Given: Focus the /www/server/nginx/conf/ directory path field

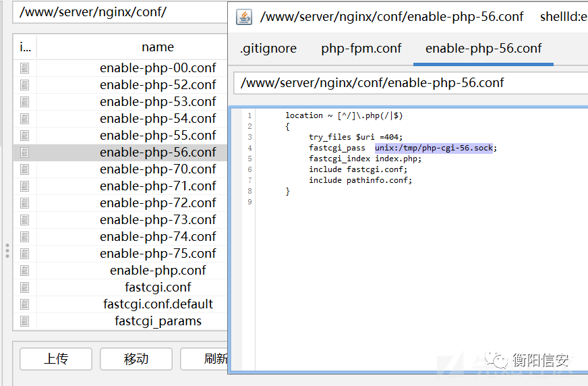Looking at the screenshot, I should click(120, 12).
